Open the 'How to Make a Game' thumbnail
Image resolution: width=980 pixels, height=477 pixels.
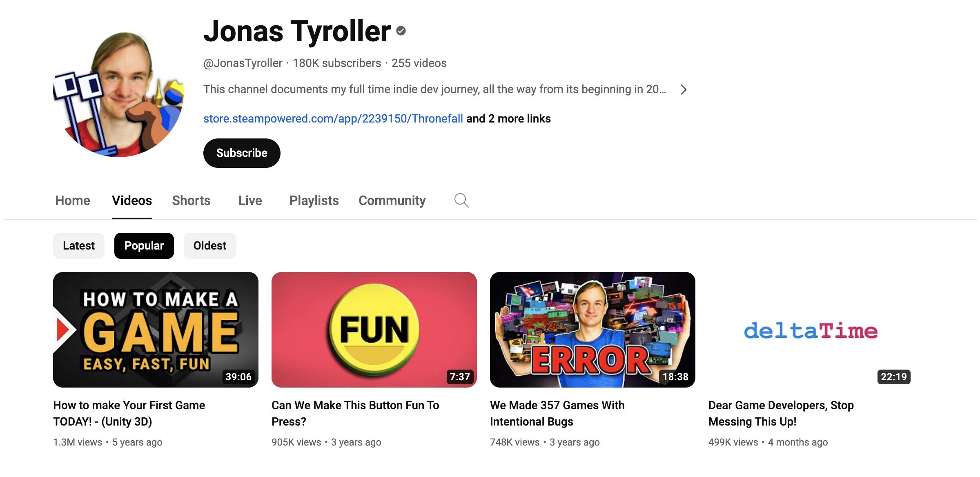tap(156, 330)
